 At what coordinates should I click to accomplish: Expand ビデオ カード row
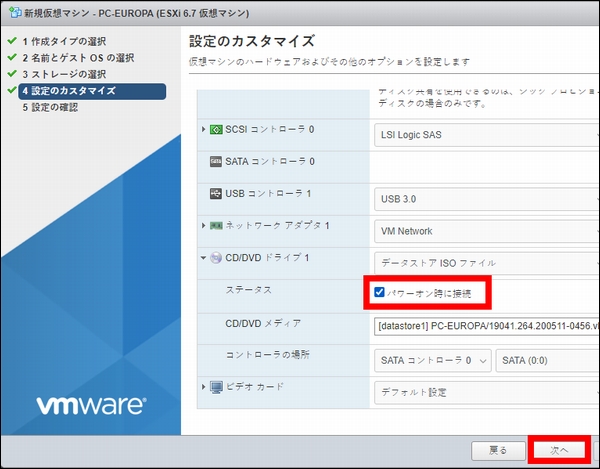[204, 387]
